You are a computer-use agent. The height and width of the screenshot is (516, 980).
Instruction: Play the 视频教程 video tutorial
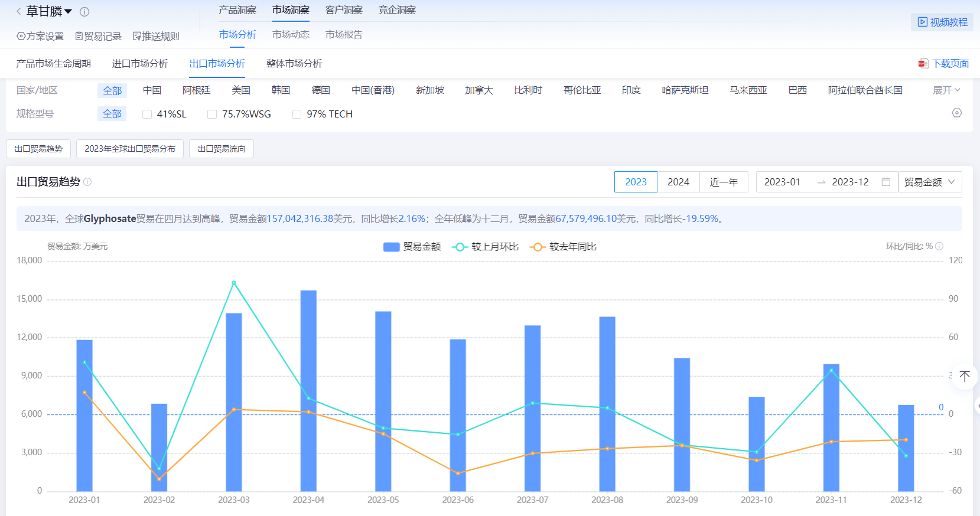(x=942, y=22)
